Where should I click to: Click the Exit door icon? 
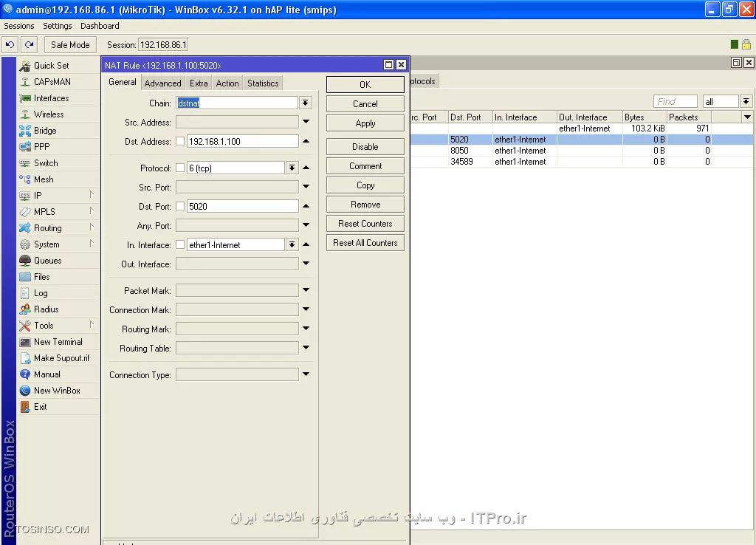(x=25, y=407)
